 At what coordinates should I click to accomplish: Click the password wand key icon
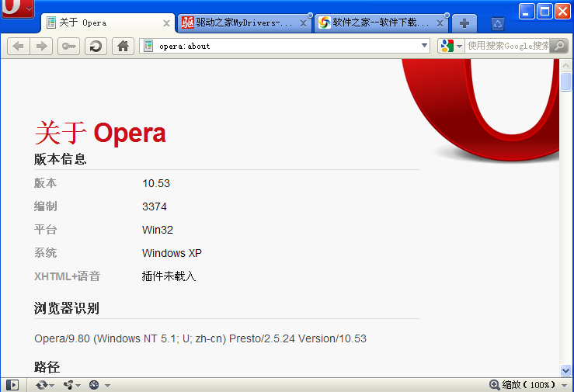pos(69,47)
